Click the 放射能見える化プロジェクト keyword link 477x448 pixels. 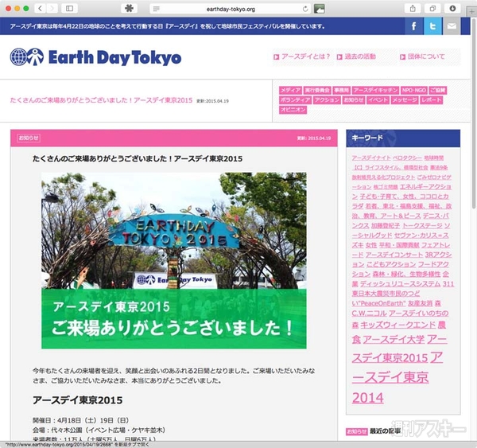[x=383, y=177]
